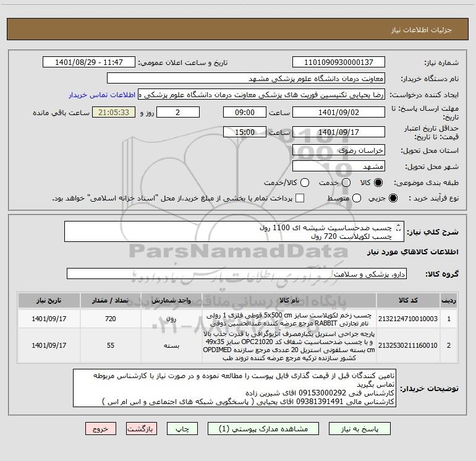The height and width of the screenshot is (461, 476).
Task: Click the نام دستگاه خریدار field
Action: (x=246, y=79)
